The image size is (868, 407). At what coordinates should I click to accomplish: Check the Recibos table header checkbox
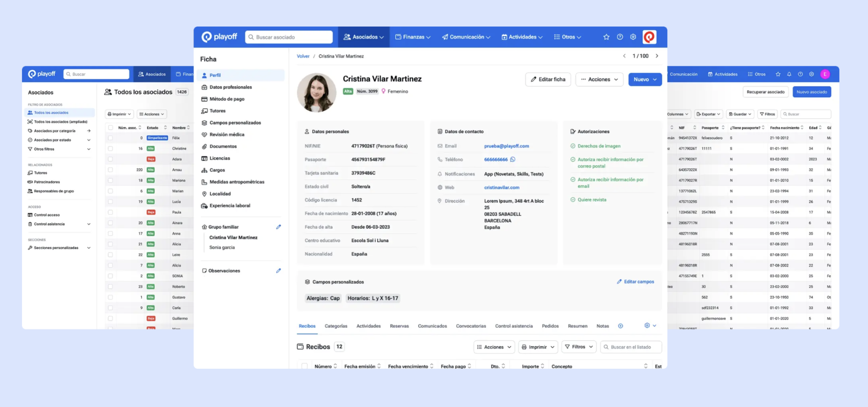[304, 366]
